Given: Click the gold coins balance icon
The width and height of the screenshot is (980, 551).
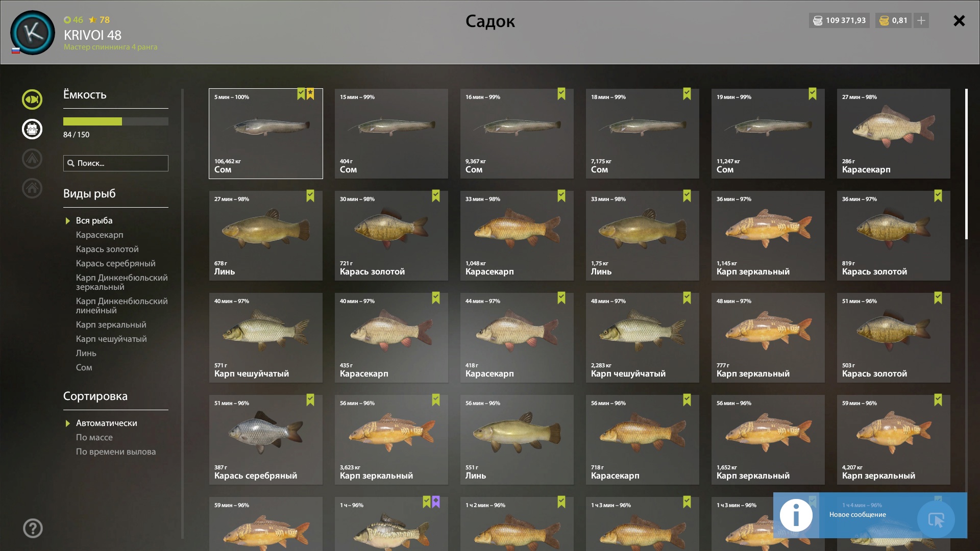Looking at the screenshot, I should [885, 21].
